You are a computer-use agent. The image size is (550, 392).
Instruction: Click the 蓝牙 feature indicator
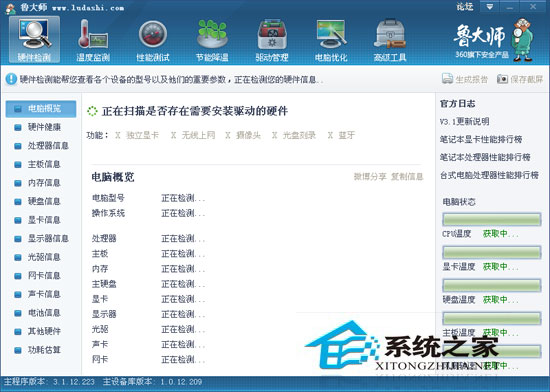[x=341, y=135]
